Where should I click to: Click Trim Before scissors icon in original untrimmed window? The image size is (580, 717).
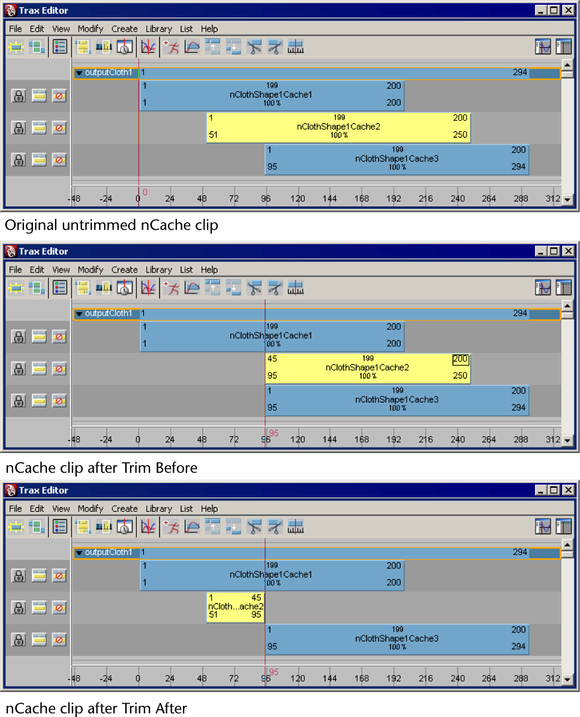[x=254, y=47]
